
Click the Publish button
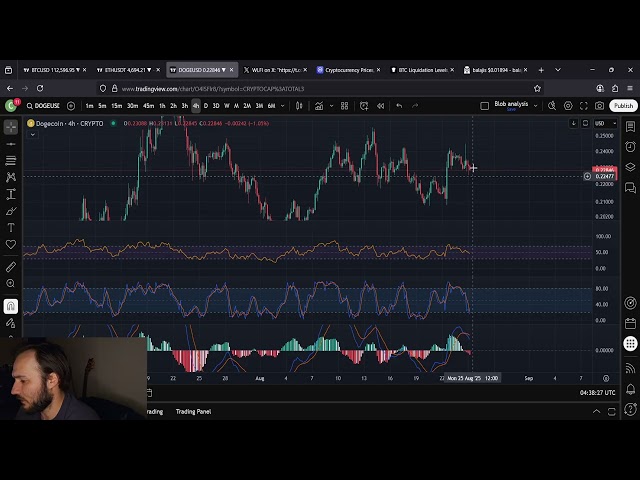(623, 106)
